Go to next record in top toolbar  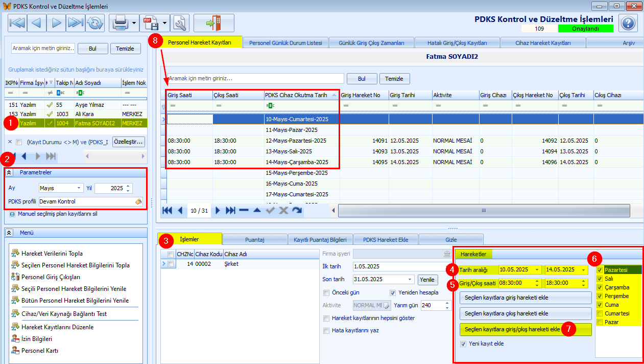coord(56,23)
